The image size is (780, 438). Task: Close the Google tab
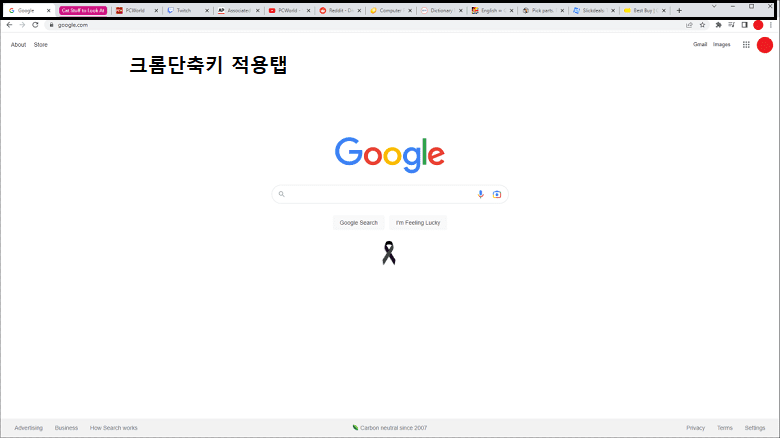coord(48,10)
